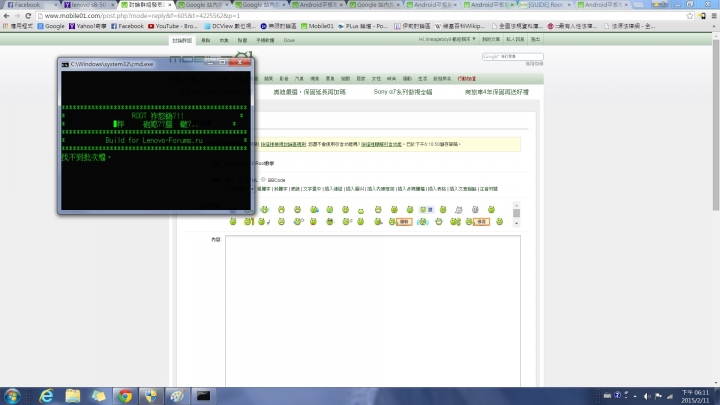
Task: Click the 文字置中 formatting link
Action: point(312,189)
